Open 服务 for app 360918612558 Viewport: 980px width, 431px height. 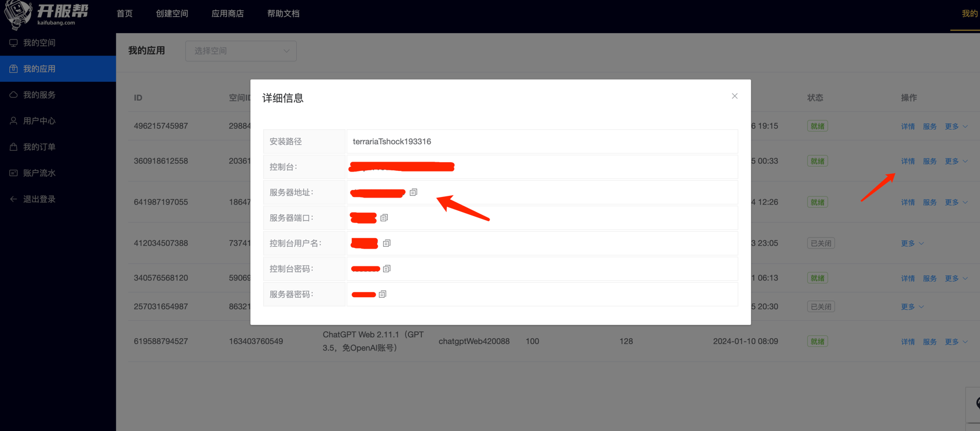click(930, 161)
